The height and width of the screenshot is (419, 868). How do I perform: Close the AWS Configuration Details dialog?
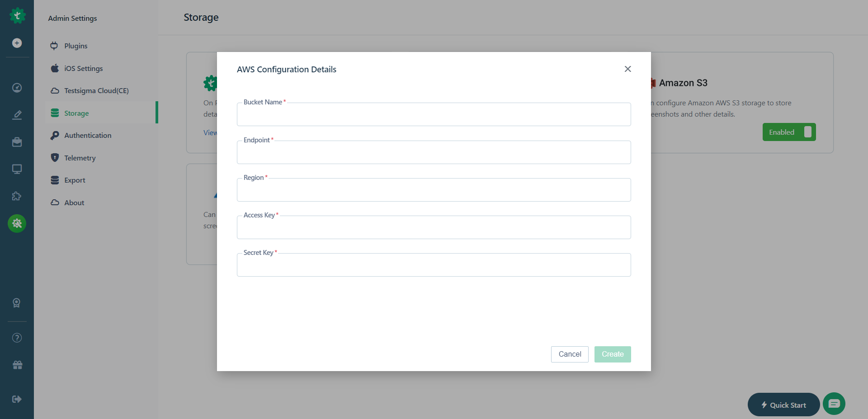(x=628, y=69)
